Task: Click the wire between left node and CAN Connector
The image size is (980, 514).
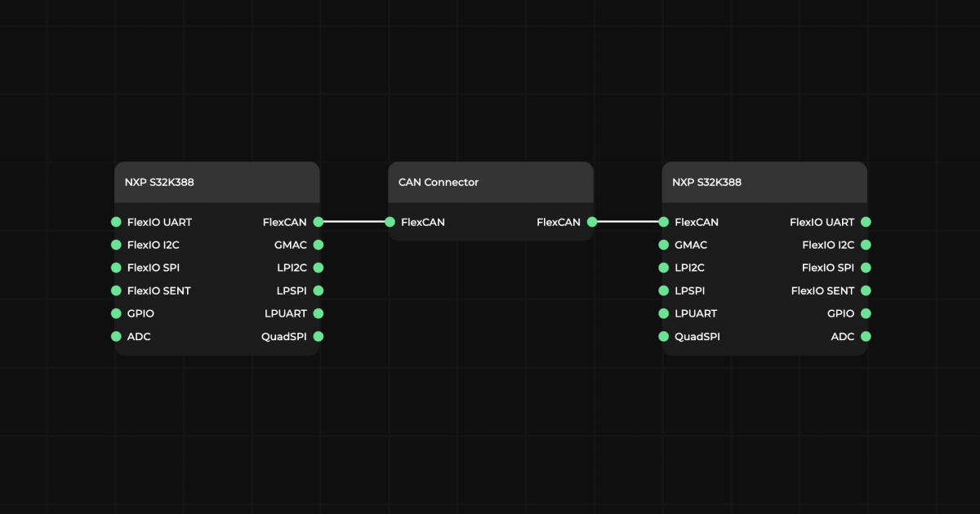Action: (x=354, y=222)
